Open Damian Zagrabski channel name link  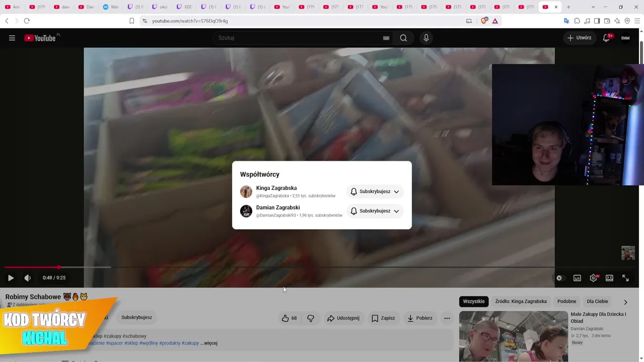(x=278, y=208)
